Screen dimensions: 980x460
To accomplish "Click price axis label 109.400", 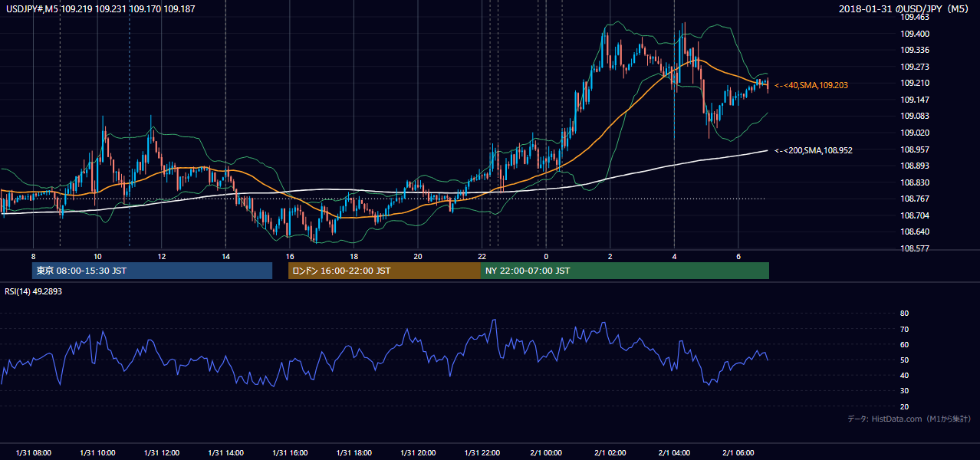I will [916, 34].
